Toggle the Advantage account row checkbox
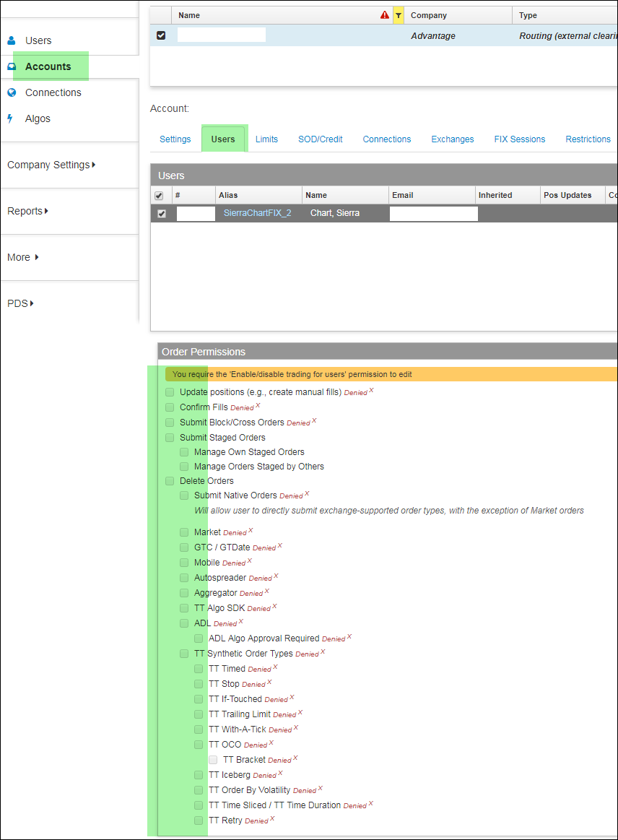Screen dimensions: 618x840 (x=161, y=35)
